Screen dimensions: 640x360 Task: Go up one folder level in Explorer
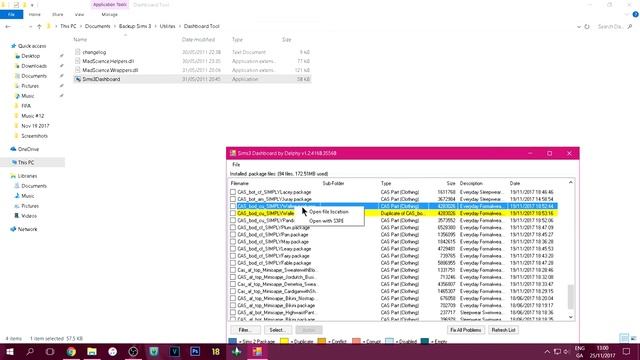(x=39, y=27)
